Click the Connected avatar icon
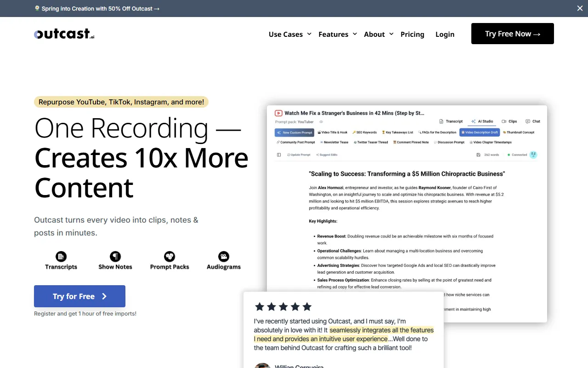Screen dimensions: 588x368 [533, 155]
